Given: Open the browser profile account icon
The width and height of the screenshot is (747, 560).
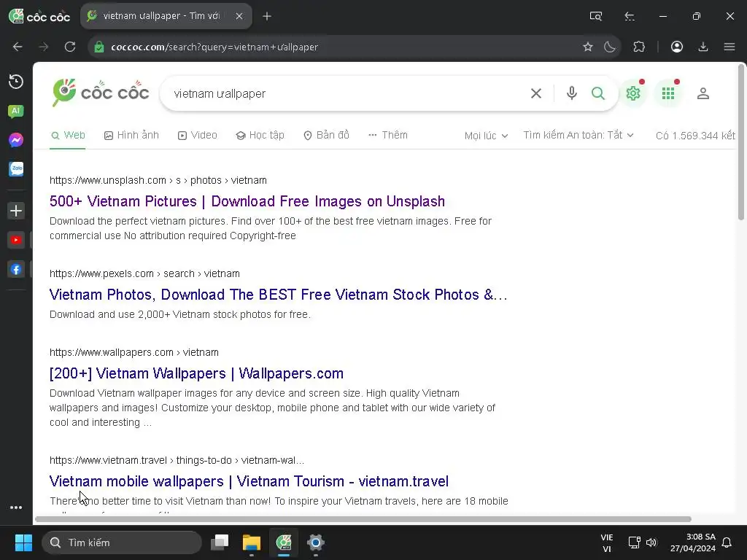Looking at the screenshot, I should pyautogui.click(x=677, y=47).
